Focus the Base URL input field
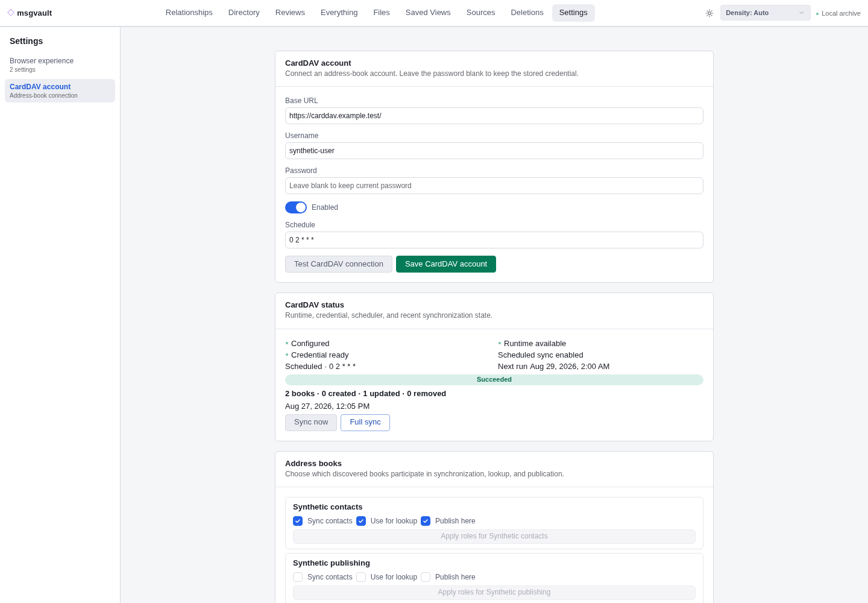Viewport: 868px width, 603px height. [x=494, y=116]
